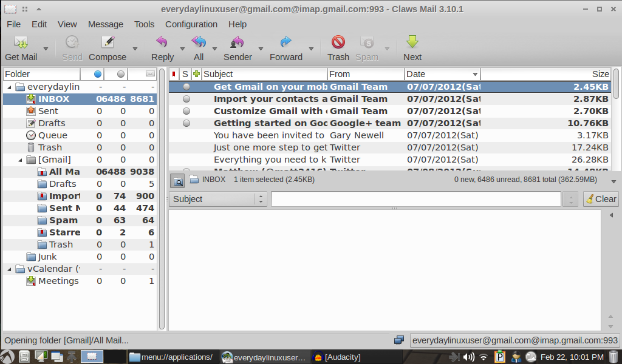This screenshot has width=622, height=364.
Task: Collapse the [Gmail] folder tree
Action: click(x=21, y=160)
